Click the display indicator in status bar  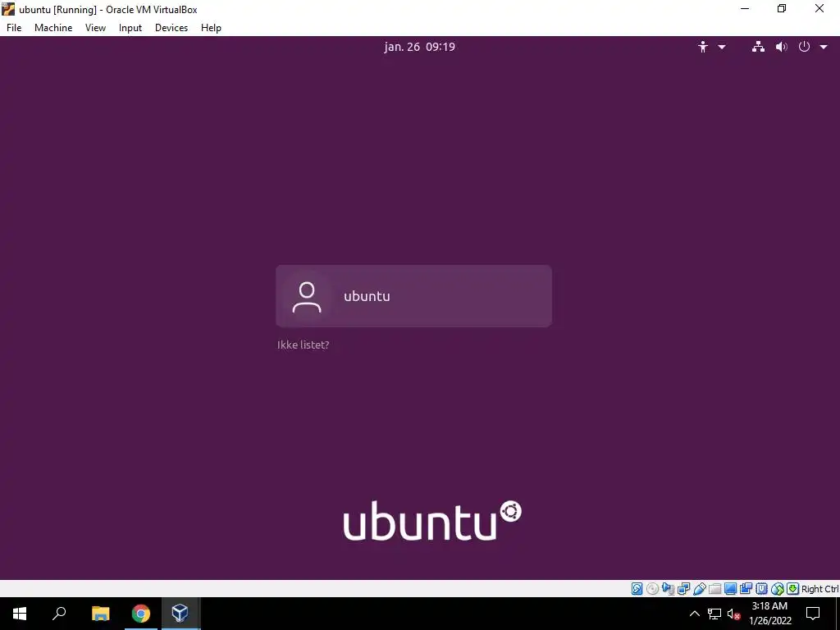(x=730, y=589)
